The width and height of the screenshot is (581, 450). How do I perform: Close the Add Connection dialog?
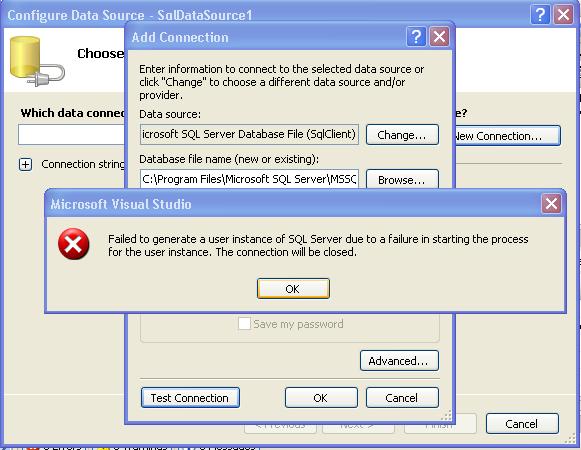pos(439,37)
